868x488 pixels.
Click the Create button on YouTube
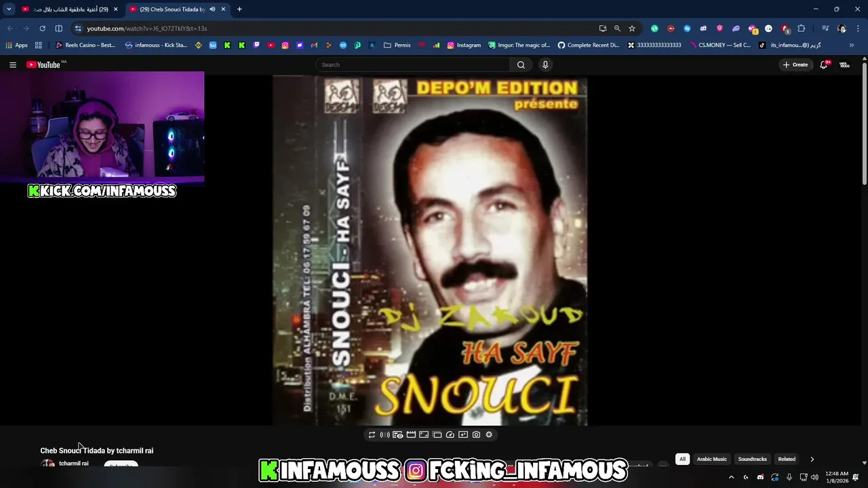pos(795,64)
